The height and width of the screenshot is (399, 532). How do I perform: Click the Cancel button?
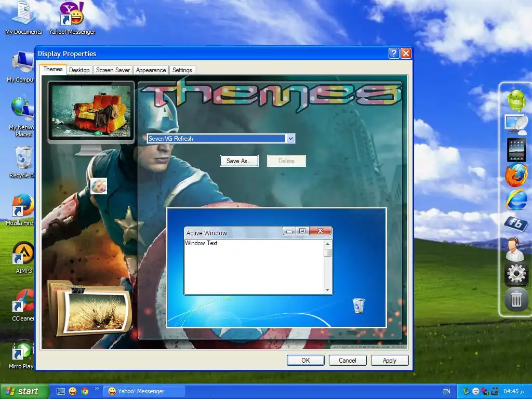pyautogui.click(x=348, y=361)
